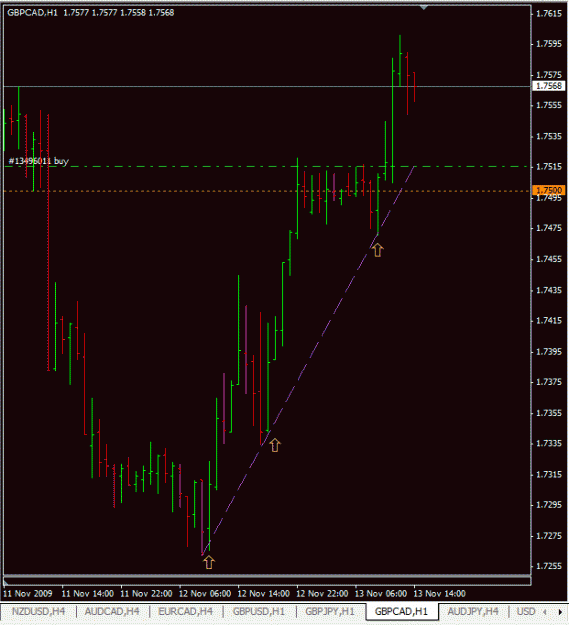The width and height of the screenshot is (569, 625).
Task: Switch to the AUDJPY,H4 chart tab
Action: tap(473, 611)
